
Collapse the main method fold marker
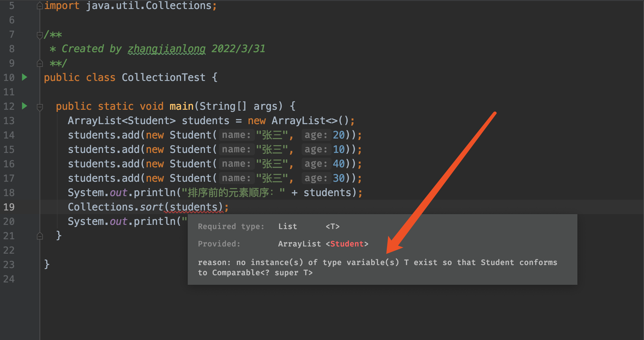point(40,107)
